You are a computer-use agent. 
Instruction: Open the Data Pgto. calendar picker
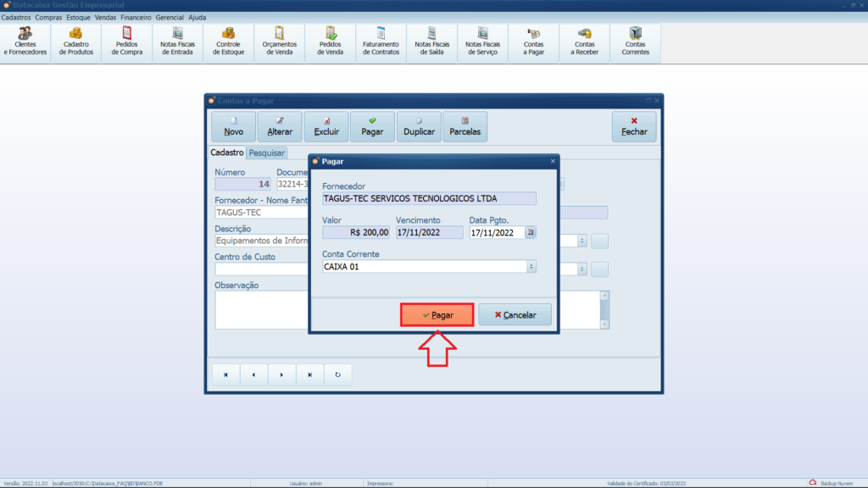[x=531, y=232]
